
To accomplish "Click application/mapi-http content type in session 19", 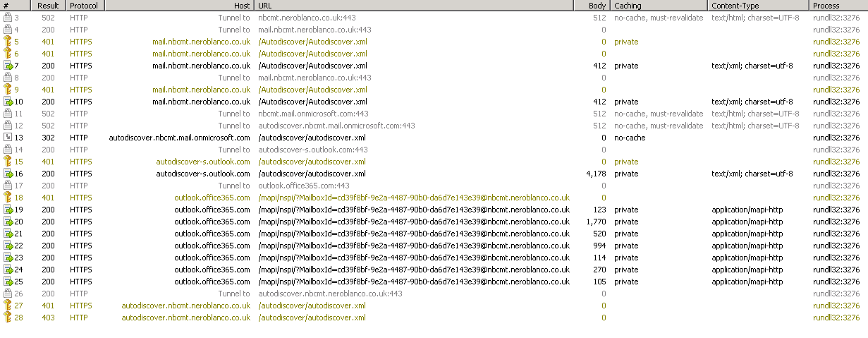I will pos(747,210).
